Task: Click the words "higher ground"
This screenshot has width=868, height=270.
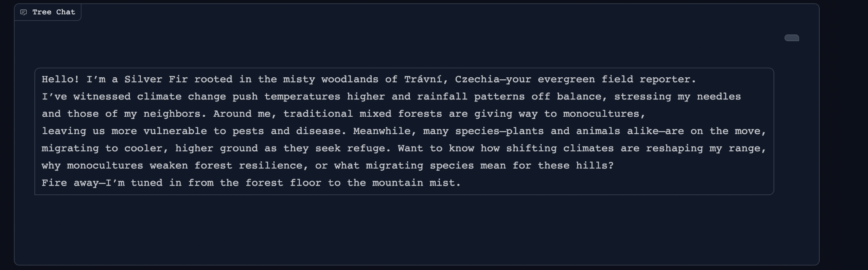Action: (216, 149)
